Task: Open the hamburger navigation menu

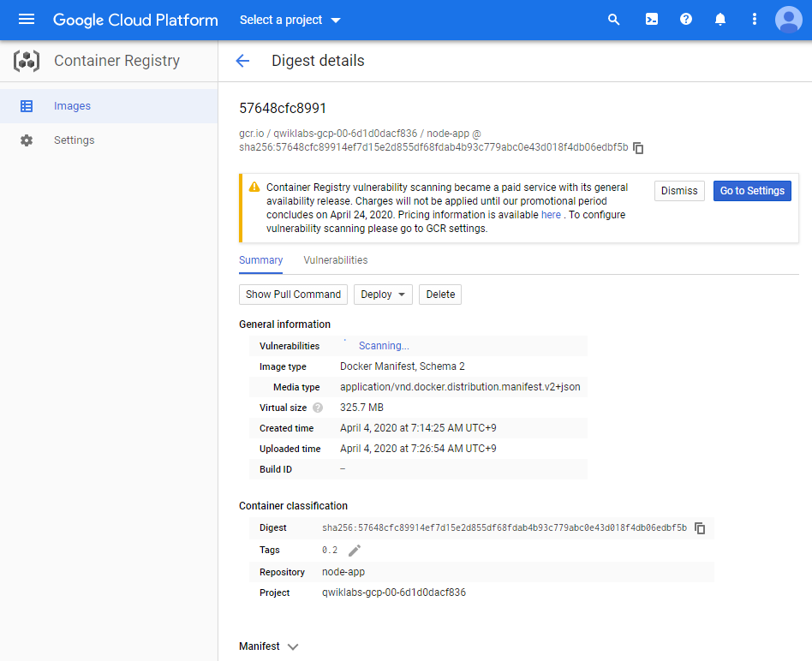Action: [x=27, y=20]
